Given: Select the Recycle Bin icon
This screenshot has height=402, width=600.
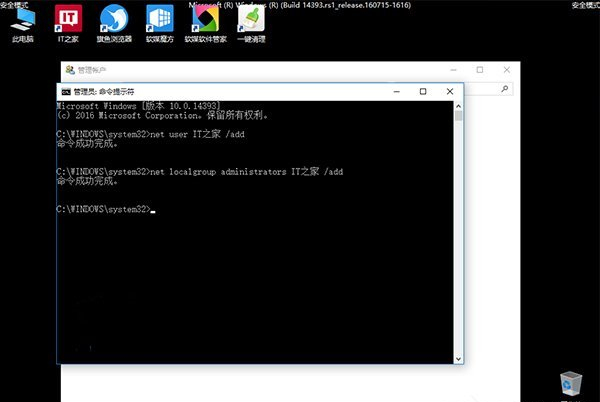Looking at the screenshot, I should tap(571, 384).
